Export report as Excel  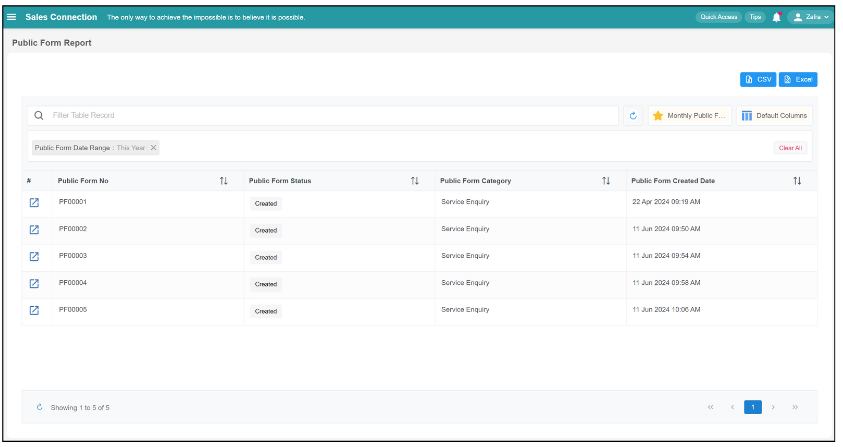tap(798, 80)
